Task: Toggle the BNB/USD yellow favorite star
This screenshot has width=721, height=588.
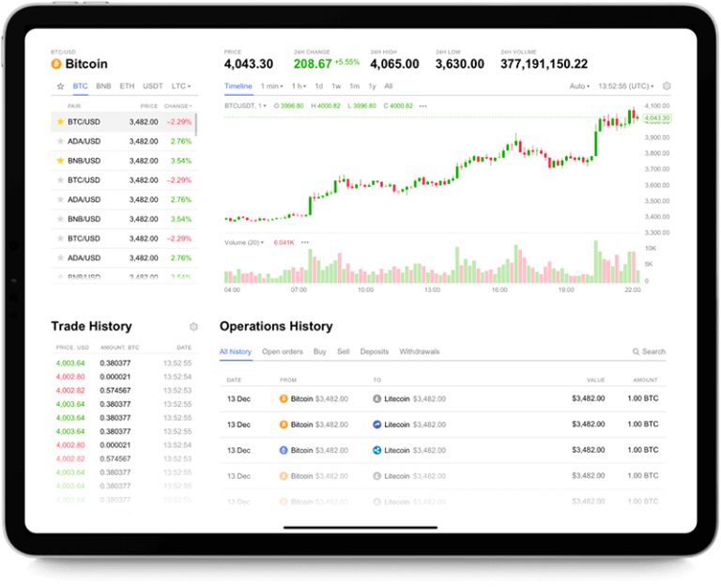Action: click(x=60, y=161)
